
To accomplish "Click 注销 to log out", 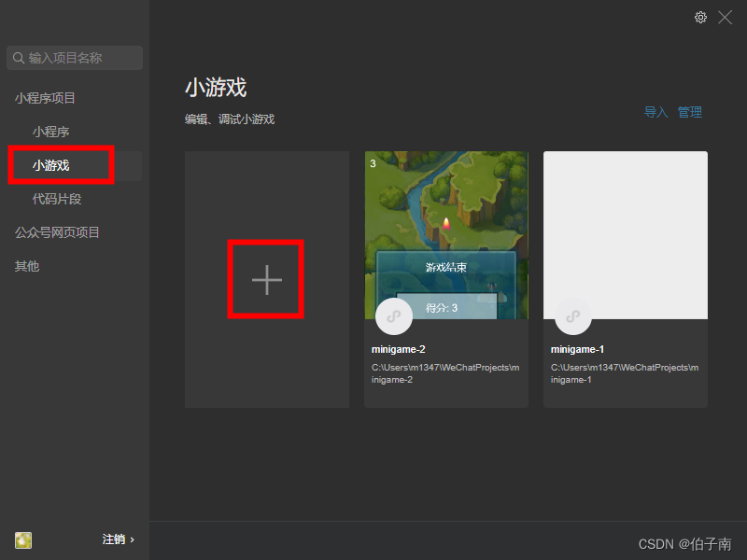I will click(x=112, y=539).
